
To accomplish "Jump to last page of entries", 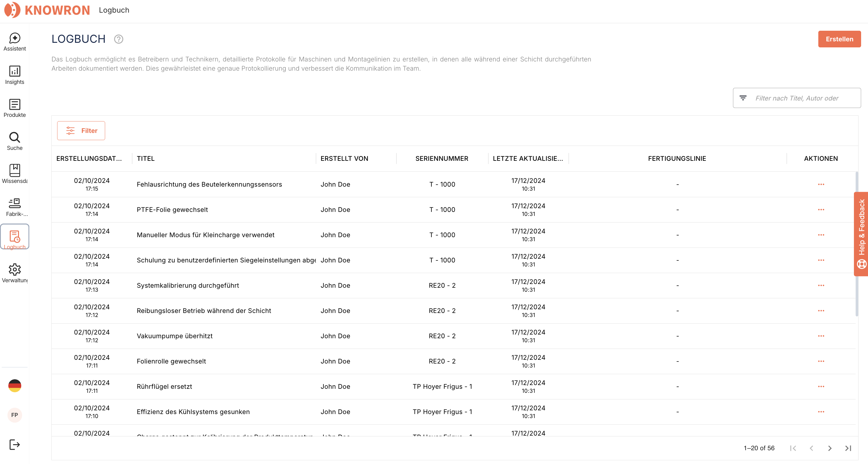I will click(848, 448).
